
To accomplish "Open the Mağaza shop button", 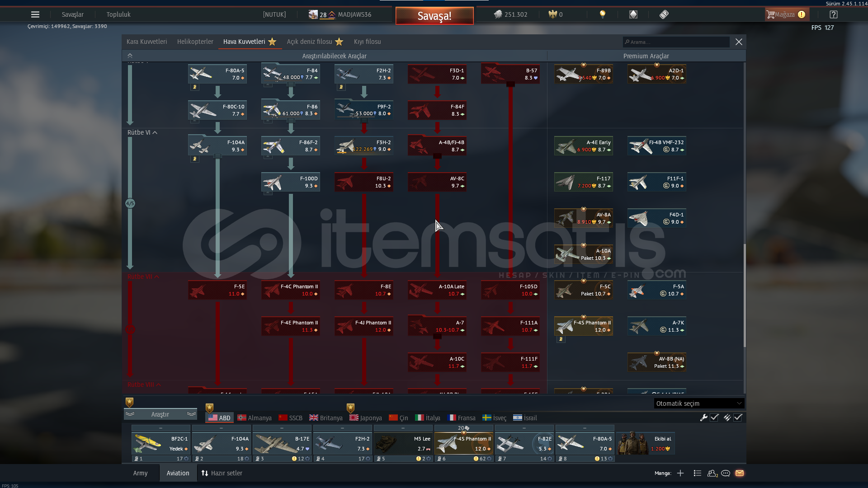I will point(787,14).
